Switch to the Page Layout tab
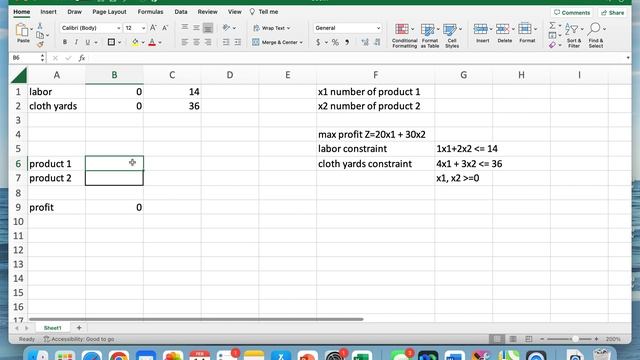640x360 pixels. 109,12
